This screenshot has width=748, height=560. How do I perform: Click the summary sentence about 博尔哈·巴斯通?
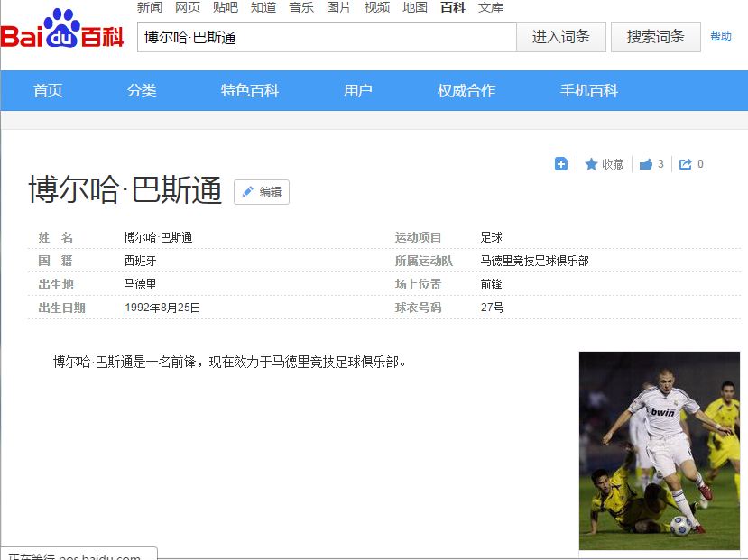pos(229,363)
